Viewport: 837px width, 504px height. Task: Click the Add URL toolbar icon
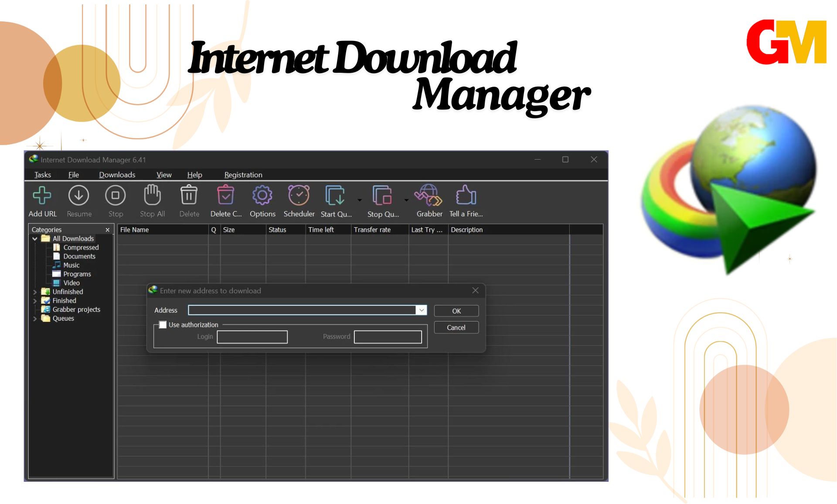tap(42, 196)
